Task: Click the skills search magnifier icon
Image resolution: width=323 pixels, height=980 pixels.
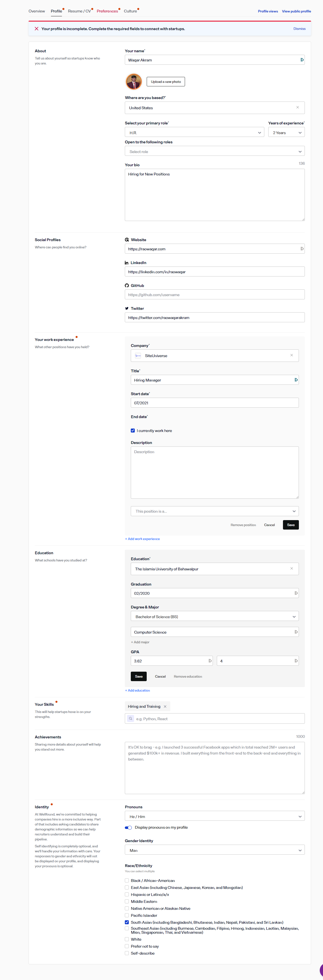Action: [131, 719]
